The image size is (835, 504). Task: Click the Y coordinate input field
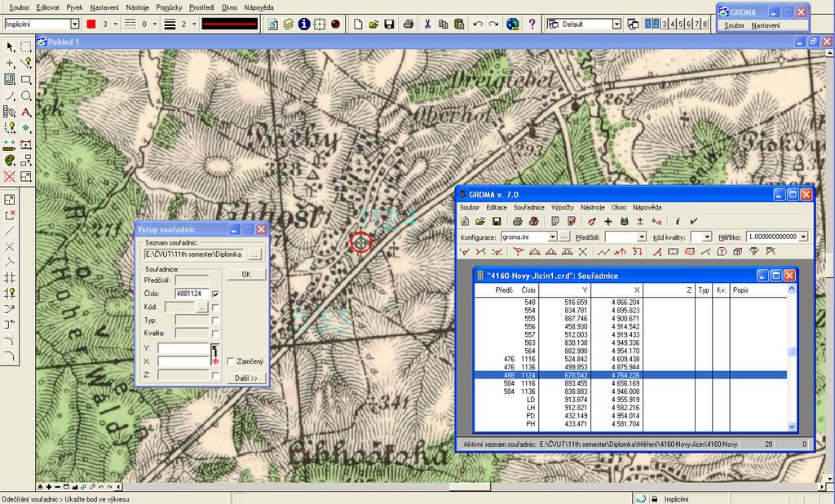[183, 348]
